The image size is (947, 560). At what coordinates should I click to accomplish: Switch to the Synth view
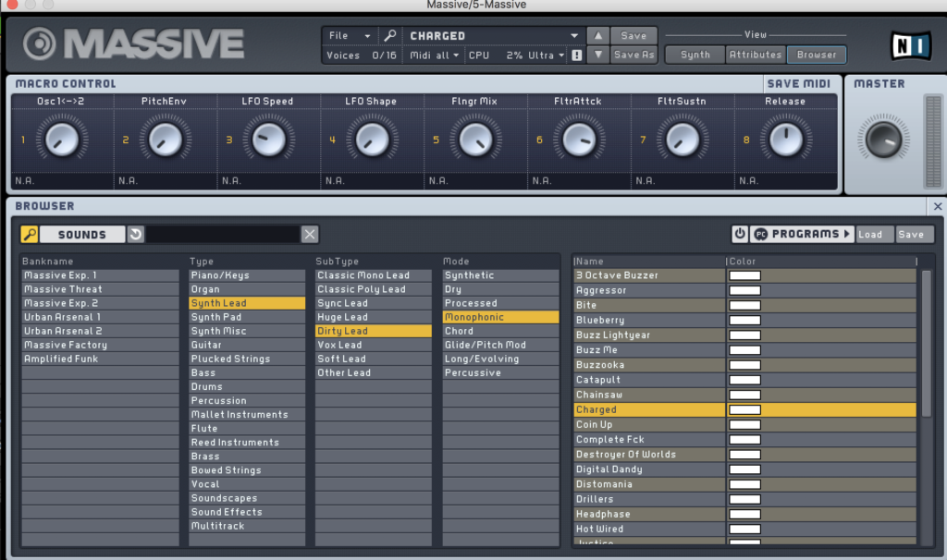695,55
